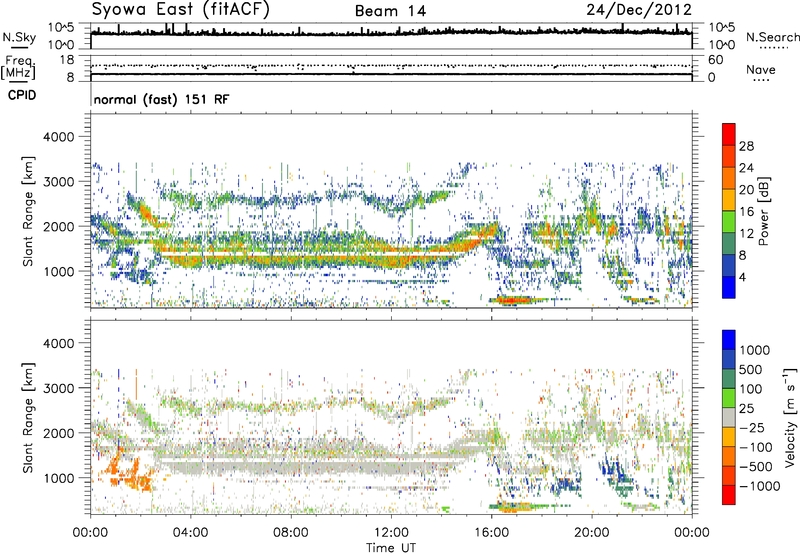
Task: Click the '500' Velocity colorbar value
Action: 750,370
